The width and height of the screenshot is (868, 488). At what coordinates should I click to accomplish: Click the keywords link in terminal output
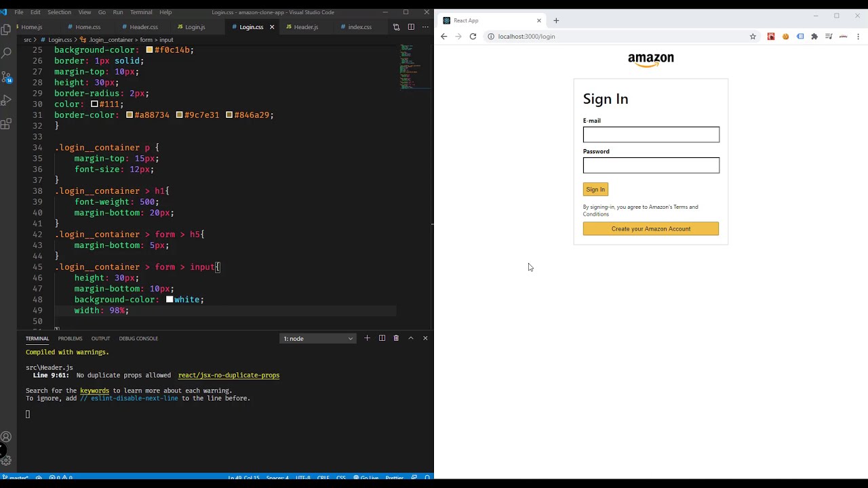(x=94, y=391)
